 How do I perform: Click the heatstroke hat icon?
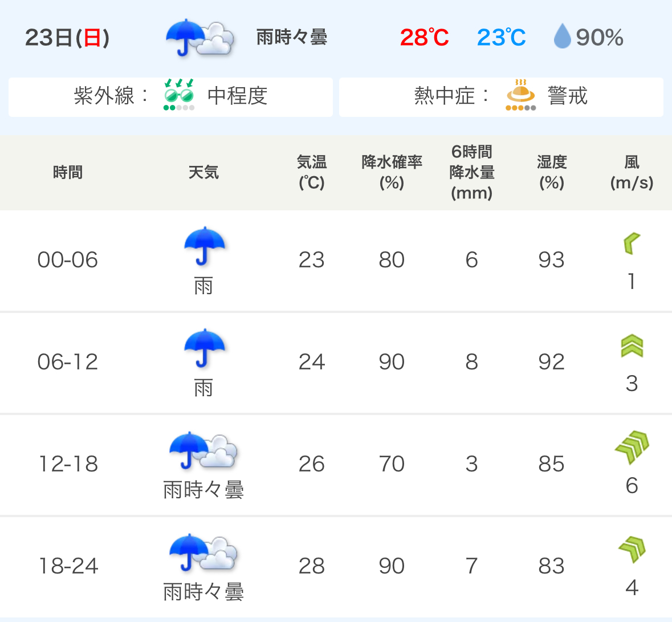pyautogui.click(x=520, y=95)
